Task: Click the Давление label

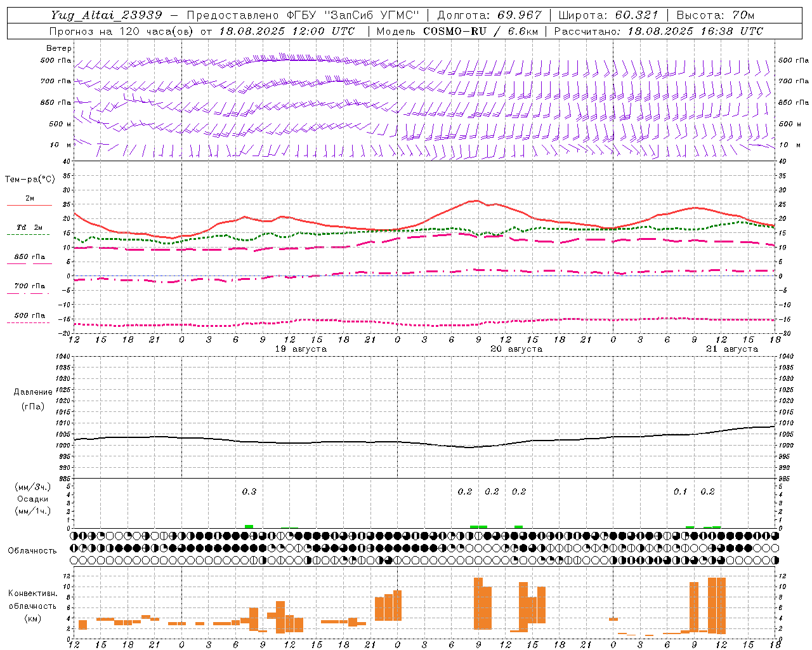Action: tap(33, 392)
